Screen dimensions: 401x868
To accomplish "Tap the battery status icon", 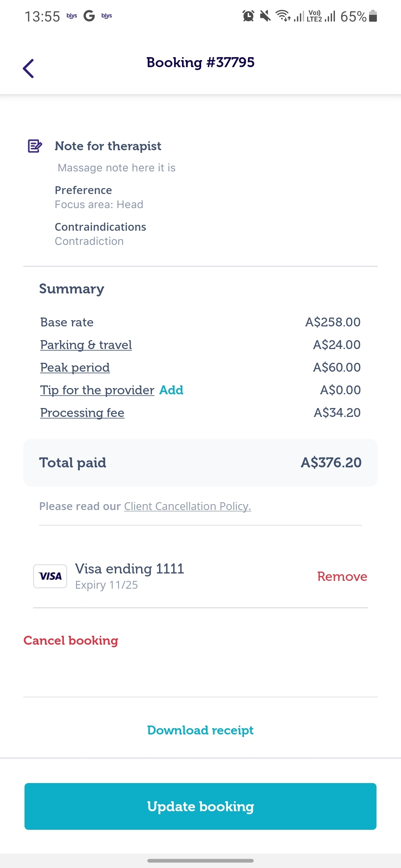I will [373, 16].
